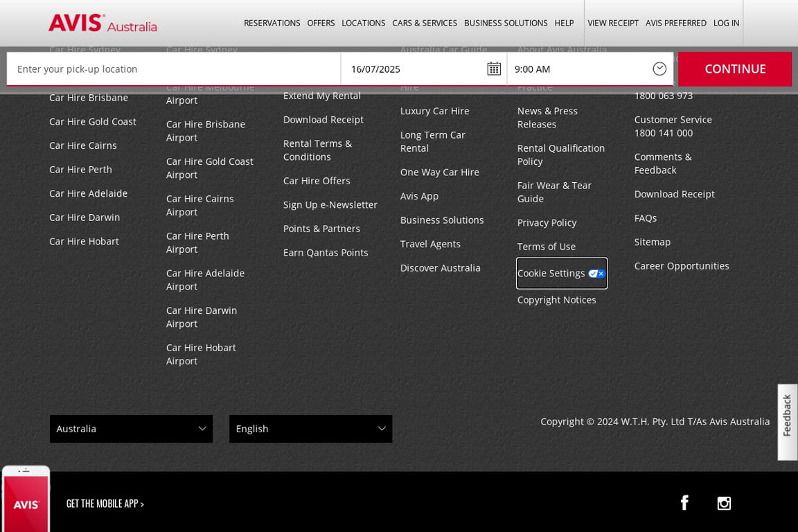Open Travel Agents link

tap(430, 244)
